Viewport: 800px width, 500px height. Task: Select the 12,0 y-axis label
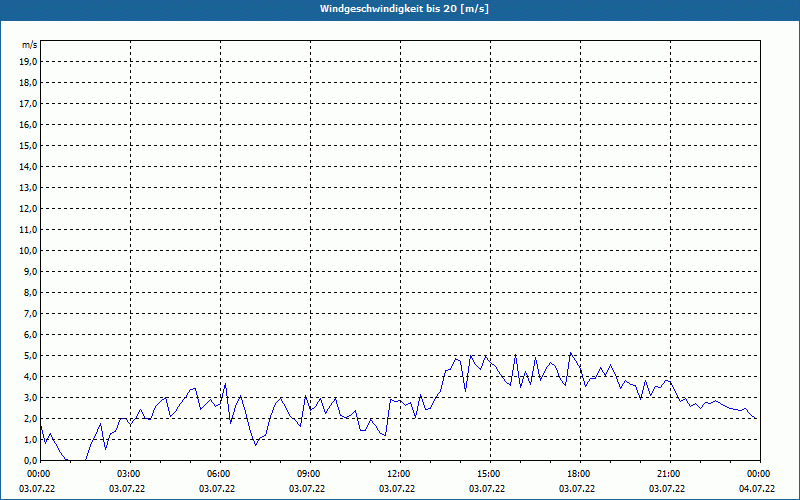[28, 209]
